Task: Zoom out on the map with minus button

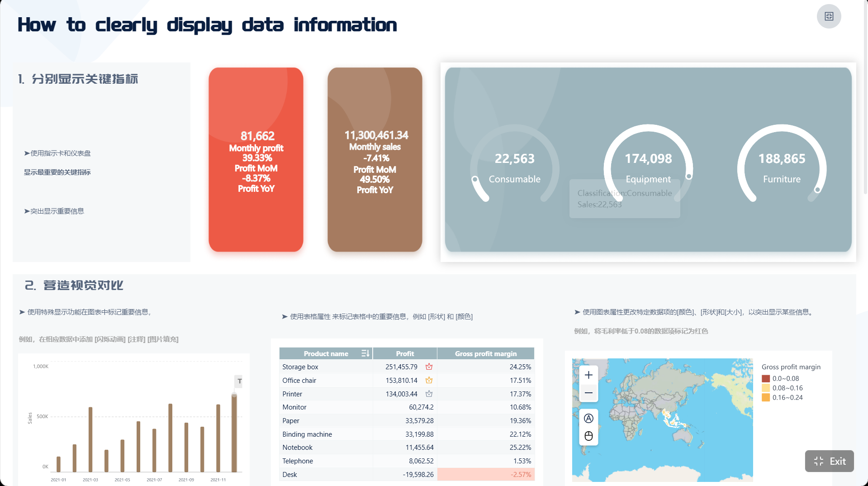Action: point(588,393)
